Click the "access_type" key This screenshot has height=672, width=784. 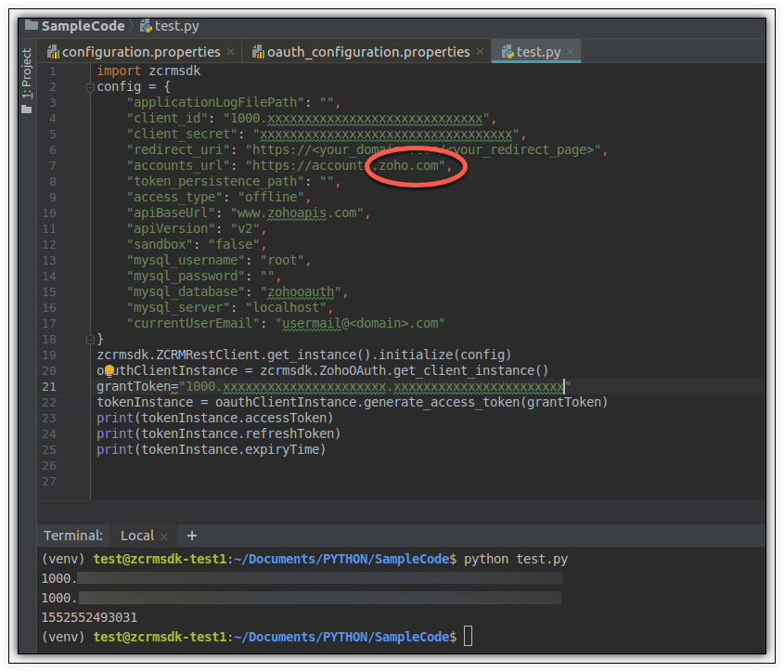tap(174, 197)
